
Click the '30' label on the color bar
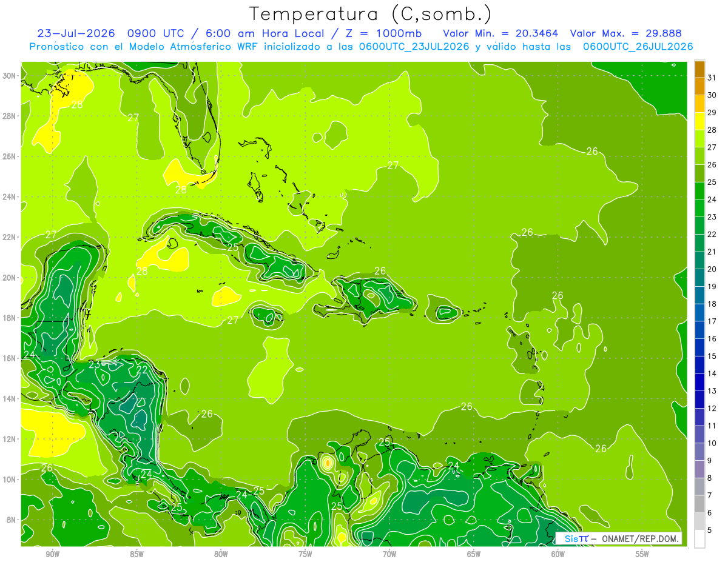pos(712,95)
